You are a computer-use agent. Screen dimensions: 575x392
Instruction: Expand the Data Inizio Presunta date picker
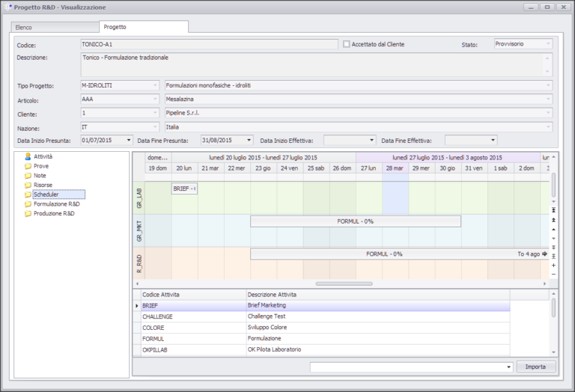[x=130, y=140]
